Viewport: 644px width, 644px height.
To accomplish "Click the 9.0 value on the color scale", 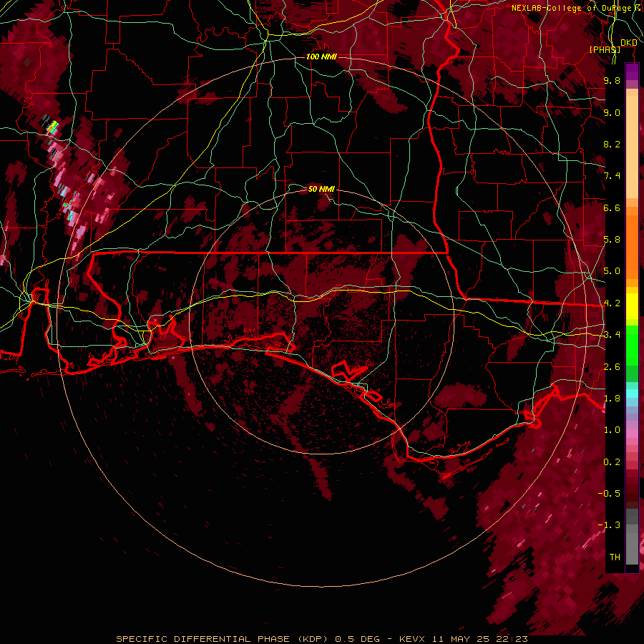I will (612, 112).
